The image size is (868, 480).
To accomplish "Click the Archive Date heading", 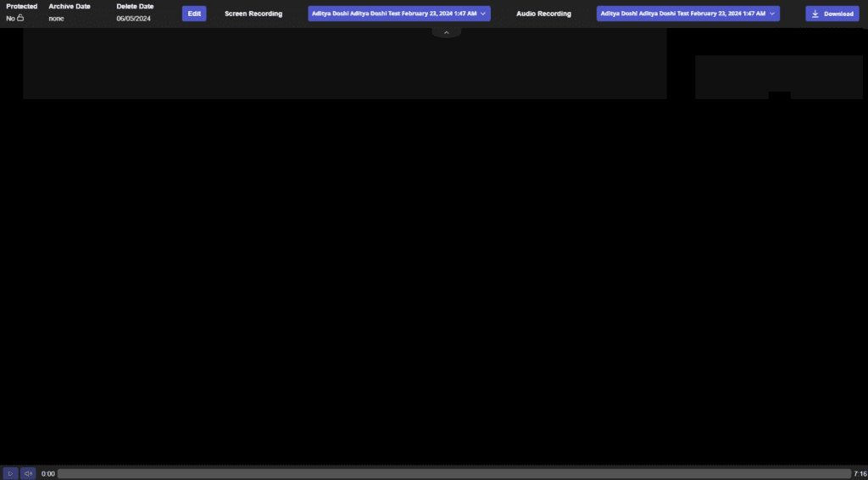I will [x=70, y=7].
